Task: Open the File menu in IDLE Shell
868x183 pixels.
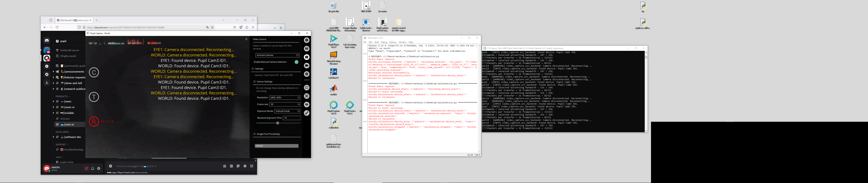Action: point(365,42)
